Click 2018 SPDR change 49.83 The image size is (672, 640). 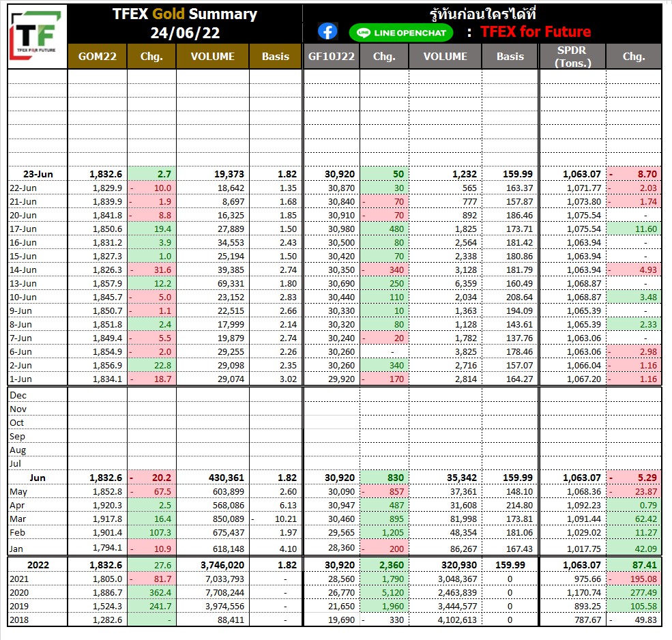(646, 620)
